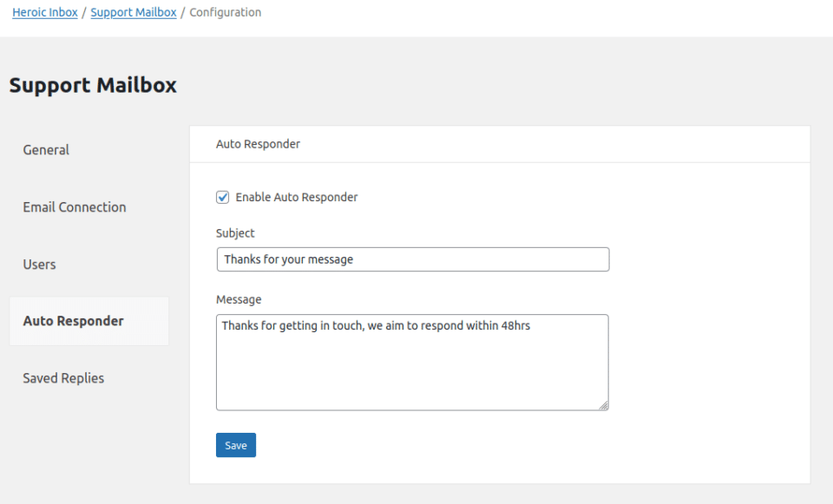833x504 pixels.
Task: Place cursor in the auto-reply message body
Action: [412, 362]
